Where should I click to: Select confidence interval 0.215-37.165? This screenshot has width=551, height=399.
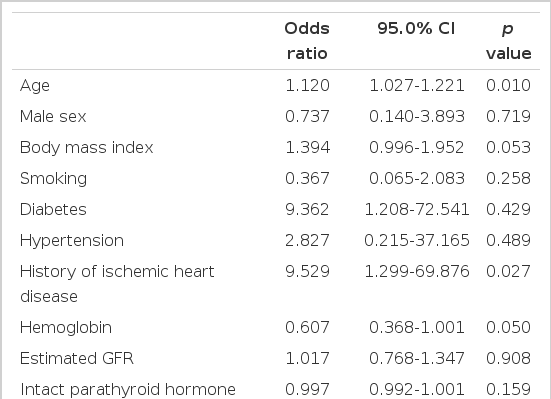click(417, 240)
